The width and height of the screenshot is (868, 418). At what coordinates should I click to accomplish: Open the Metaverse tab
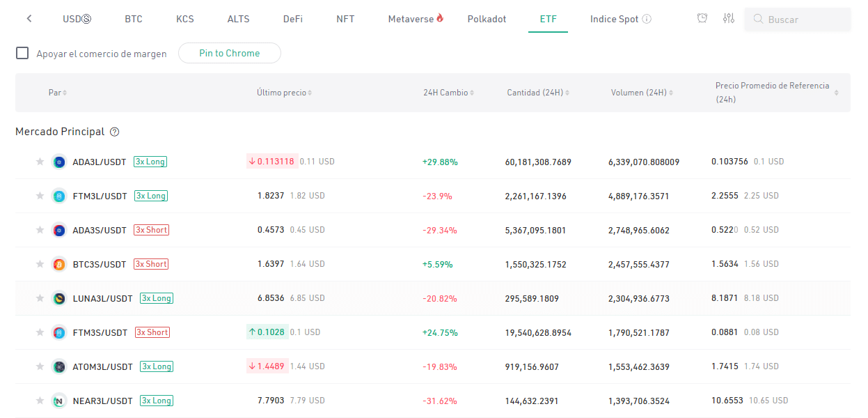[x=416, y=19]
